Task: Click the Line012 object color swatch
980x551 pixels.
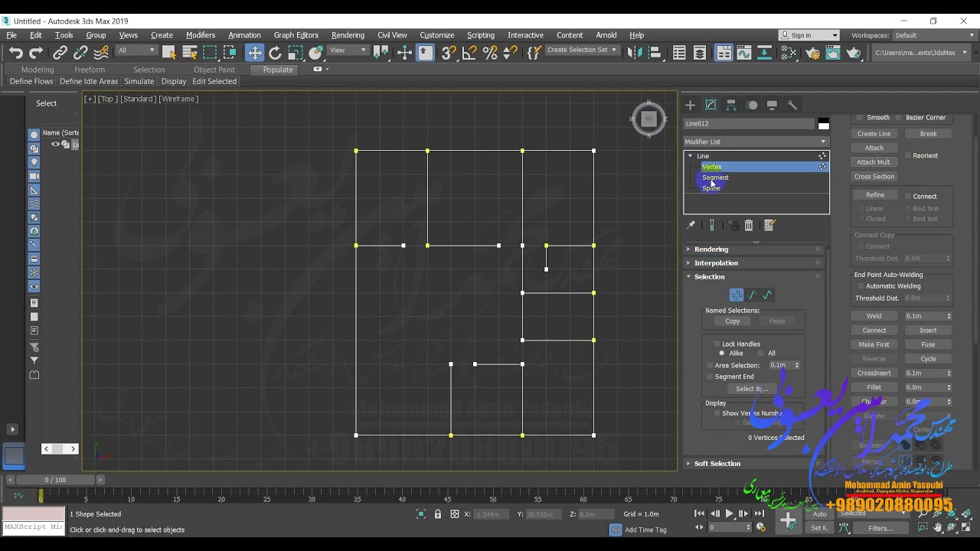Action: tap(823, 124)
